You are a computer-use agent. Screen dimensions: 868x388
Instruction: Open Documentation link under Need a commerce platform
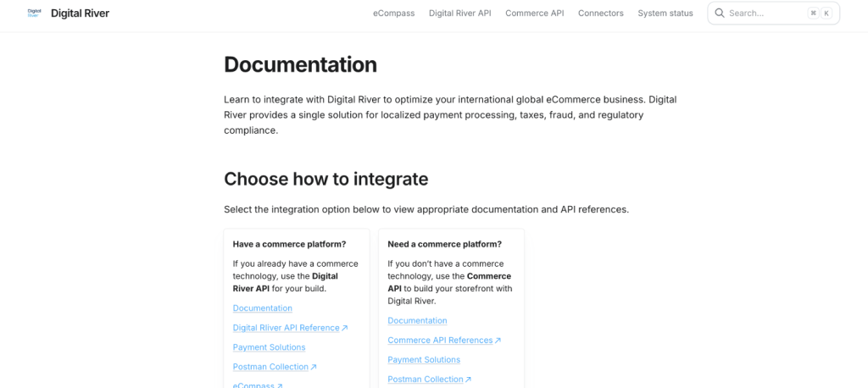417,320
